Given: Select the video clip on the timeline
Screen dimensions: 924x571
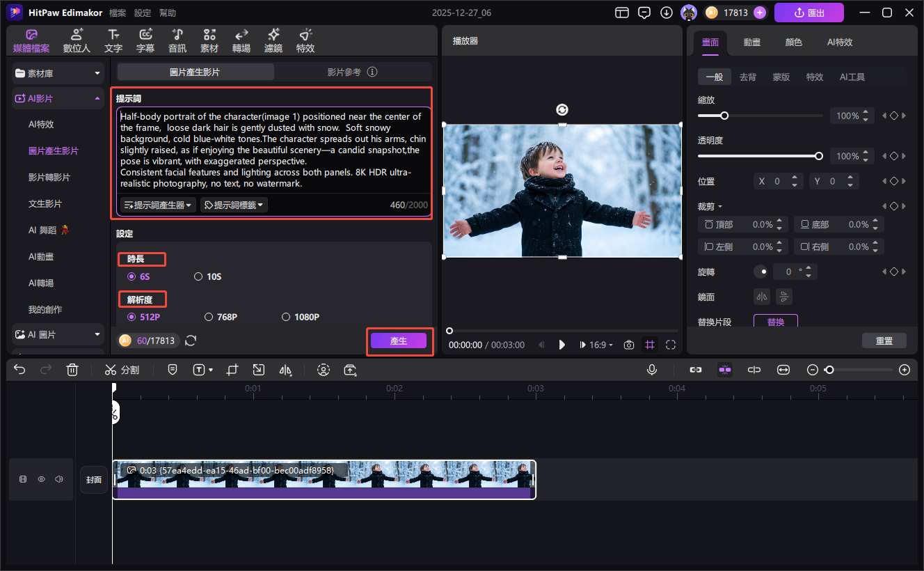Looking at the screenshot, I should tap(324, 479).
